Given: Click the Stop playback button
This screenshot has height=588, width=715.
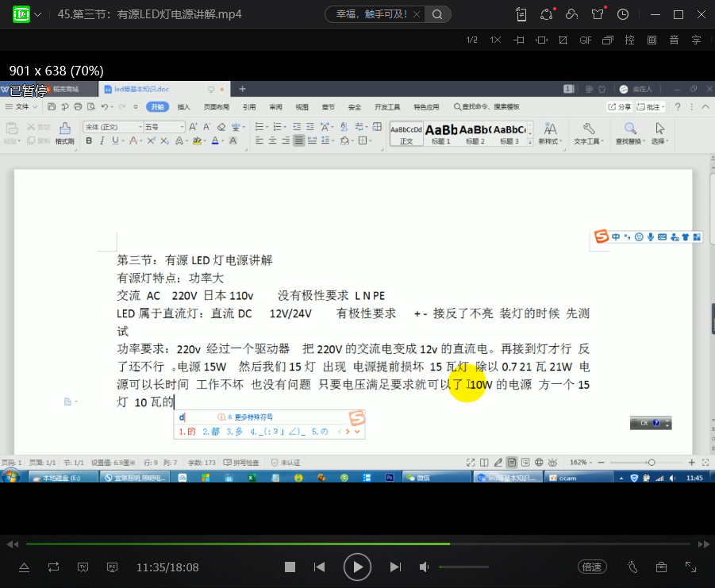Looking at the screenshot, I should click(x=290, y=567).
